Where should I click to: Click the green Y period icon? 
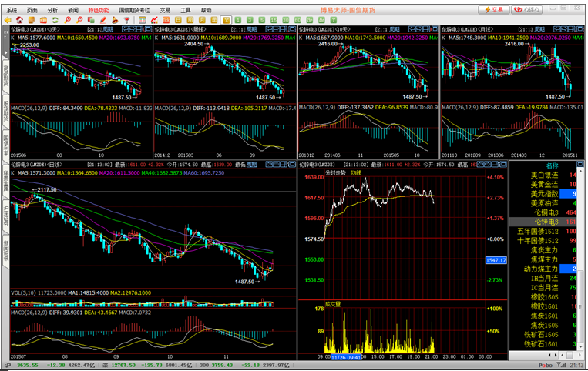(334, 20)
